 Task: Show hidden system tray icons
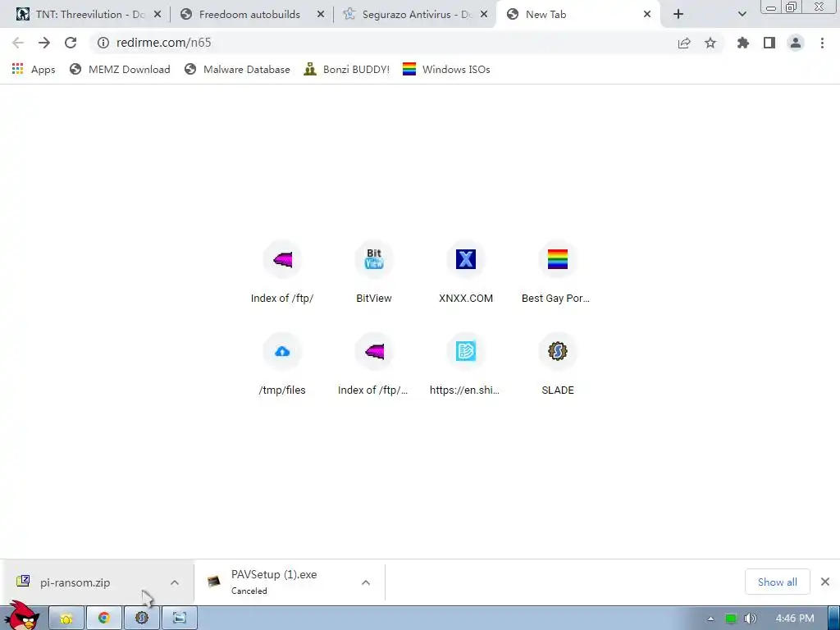pos(710,619)
